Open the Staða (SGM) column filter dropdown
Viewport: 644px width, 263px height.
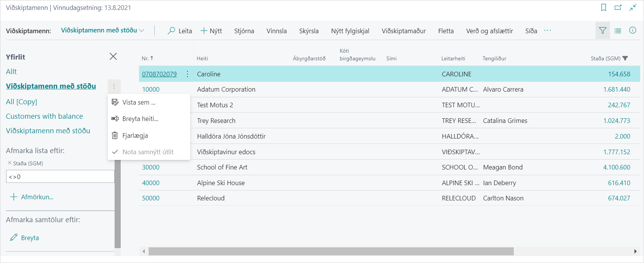tap(625, 58)
